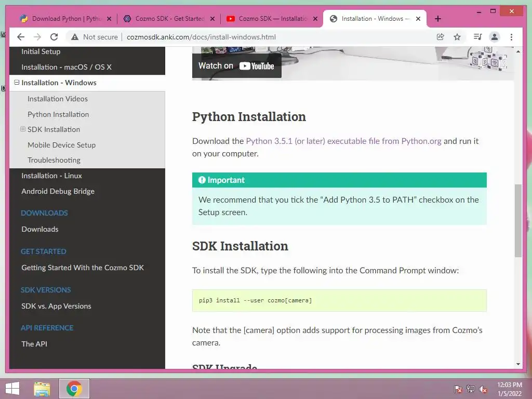
Task: Close the Installation - Windows tab
Action: 418,19
